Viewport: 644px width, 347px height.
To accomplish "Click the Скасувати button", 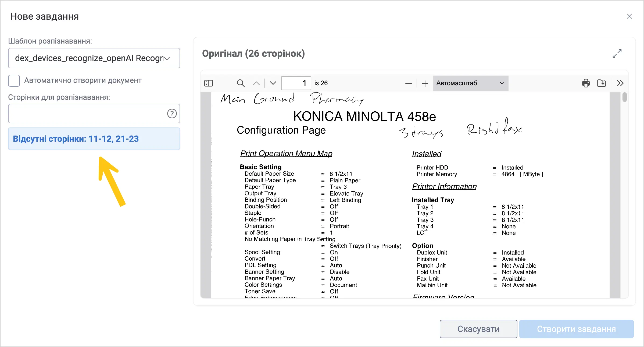I will coord(478,329).
